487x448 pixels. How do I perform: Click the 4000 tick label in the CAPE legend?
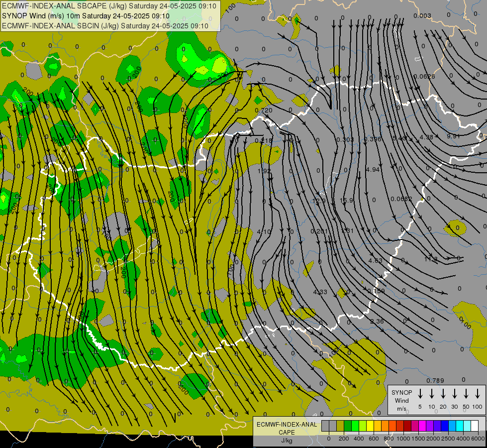pos(463,439)
